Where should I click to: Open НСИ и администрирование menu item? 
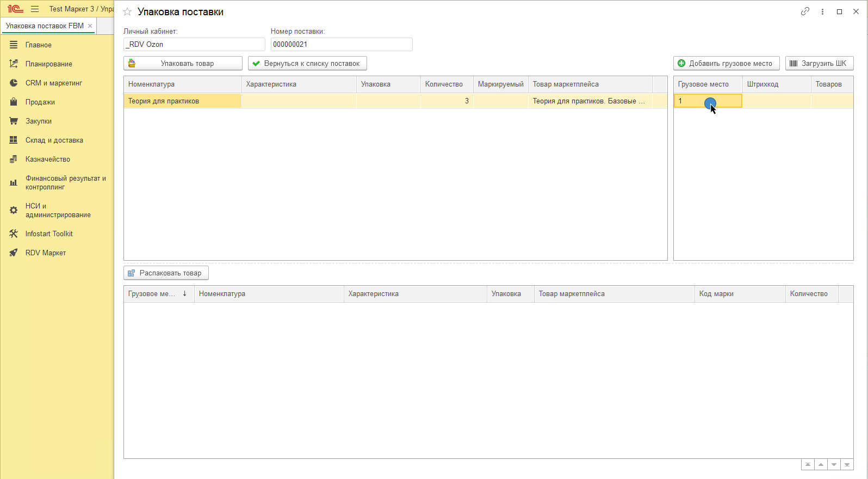(x=57, y=211)
